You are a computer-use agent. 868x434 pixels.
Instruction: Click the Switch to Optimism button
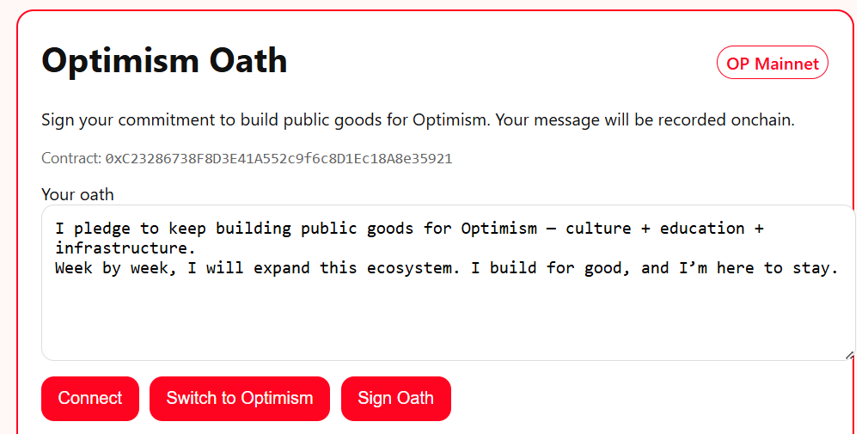tap(239, 399)
